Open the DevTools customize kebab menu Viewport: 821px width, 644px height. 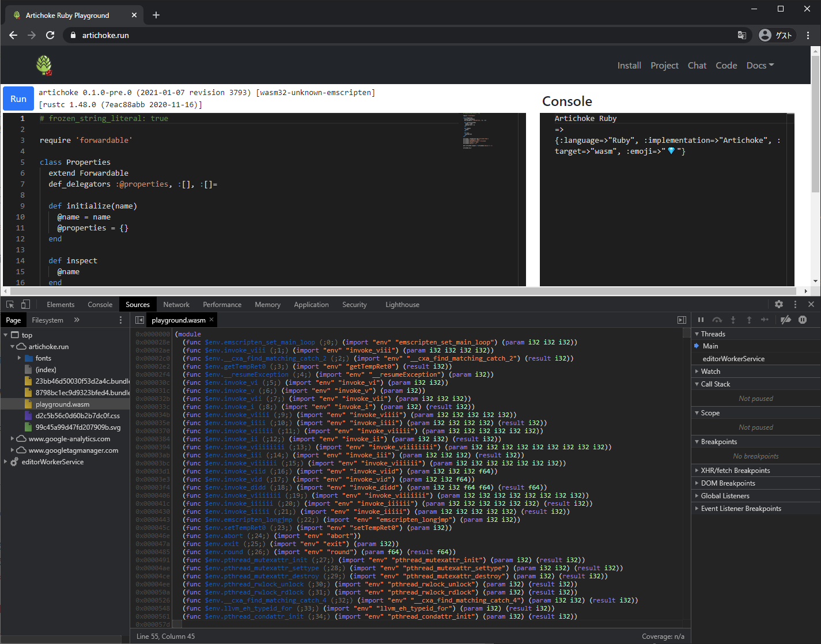point(796,304)
